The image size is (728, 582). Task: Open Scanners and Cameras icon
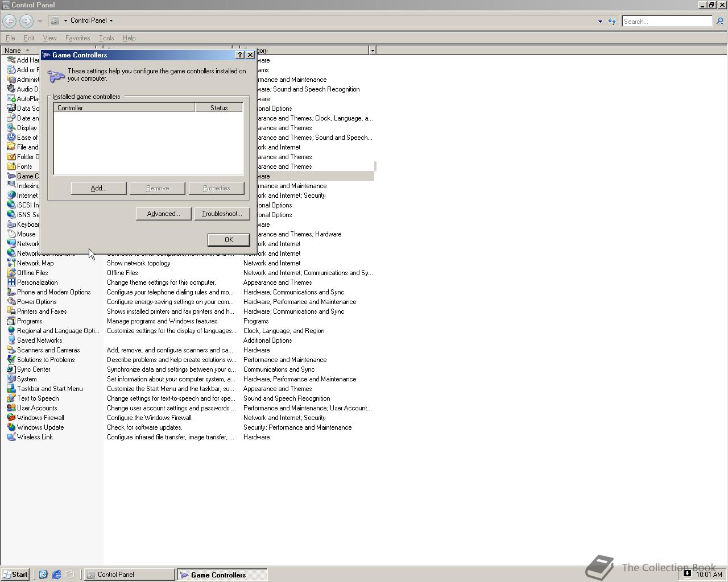click(11, 350)
